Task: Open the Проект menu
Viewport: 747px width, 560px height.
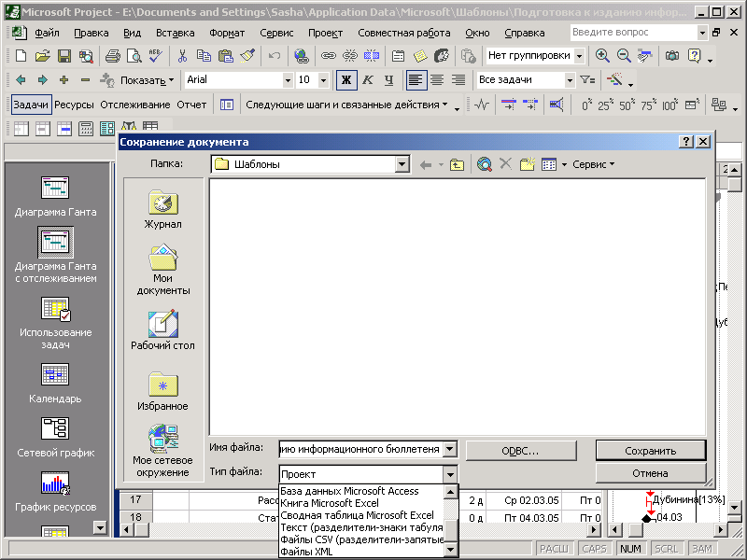Action: [x=325, y=33]
